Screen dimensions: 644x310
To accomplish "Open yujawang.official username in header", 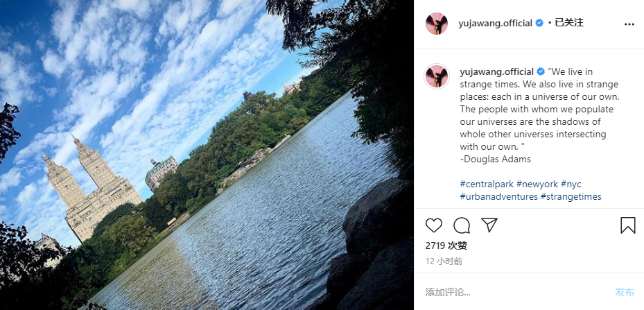I will (x=496, y=24).
